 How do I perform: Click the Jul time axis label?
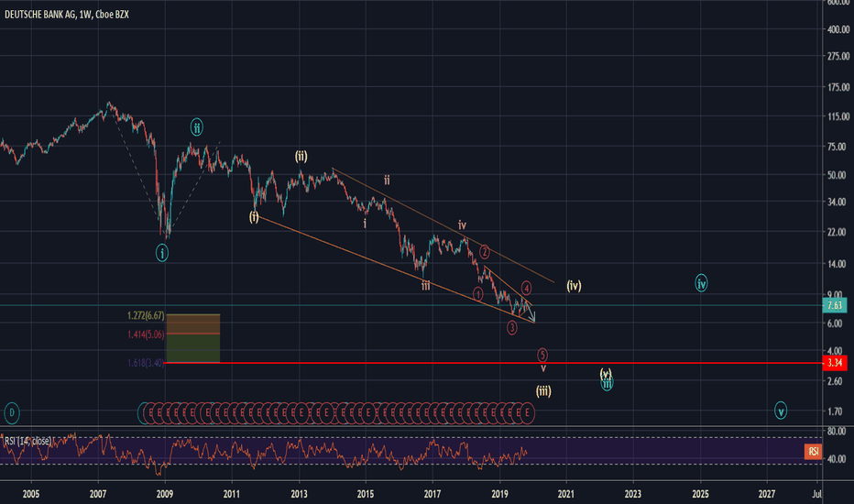816,494
